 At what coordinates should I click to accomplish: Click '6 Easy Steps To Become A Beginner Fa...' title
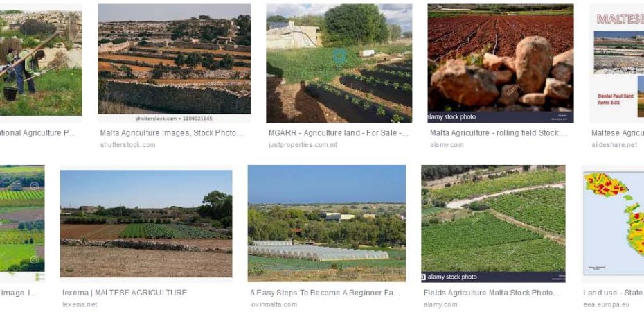[x=325, y=293]
